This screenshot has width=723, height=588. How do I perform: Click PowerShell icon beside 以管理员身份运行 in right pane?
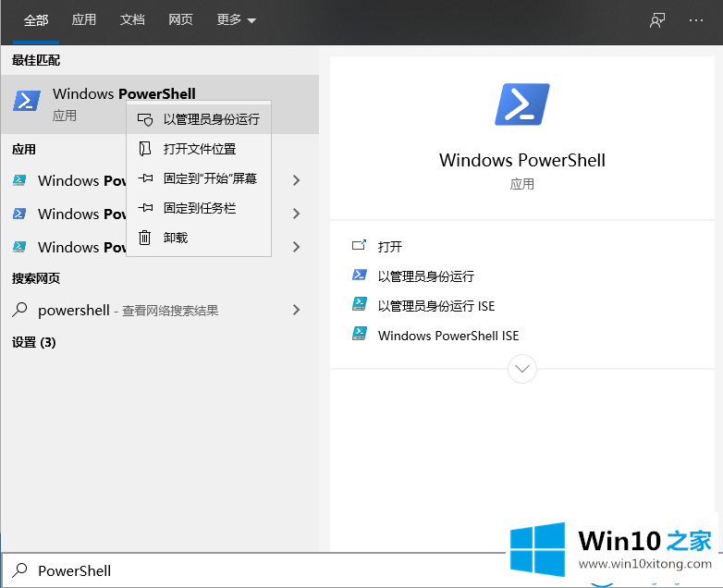coord(360,275)
